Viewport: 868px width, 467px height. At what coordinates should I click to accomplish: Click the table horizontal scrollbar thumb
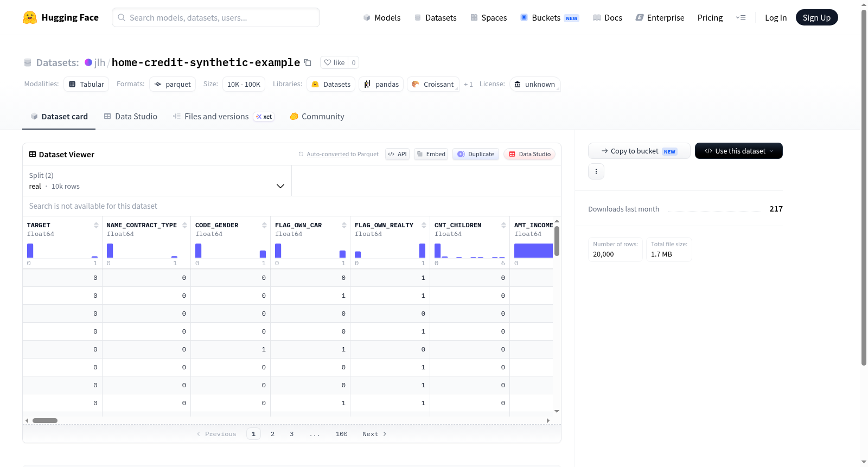pyautogui.click(x=45, y=420)
